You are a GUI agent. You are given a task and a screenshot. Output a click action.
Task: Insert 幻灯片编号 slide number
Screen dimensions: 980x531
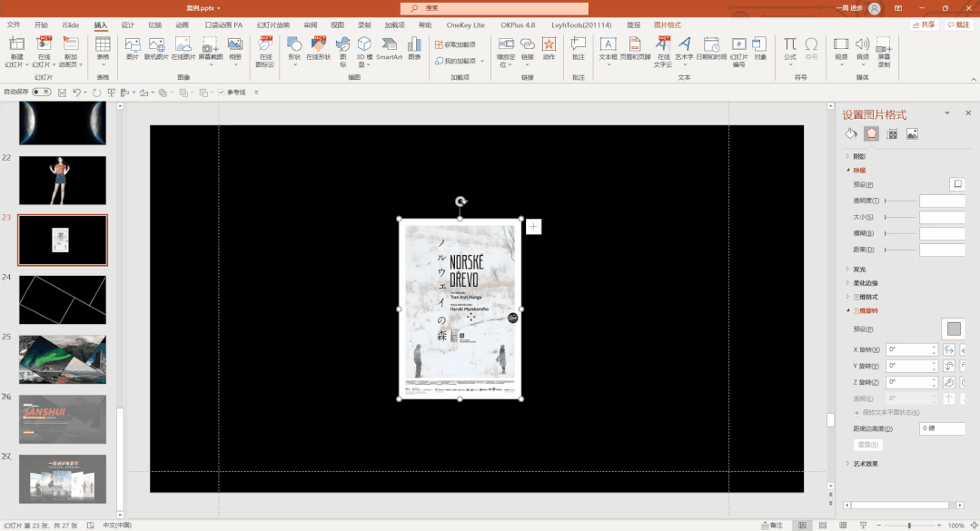(738, 51)
